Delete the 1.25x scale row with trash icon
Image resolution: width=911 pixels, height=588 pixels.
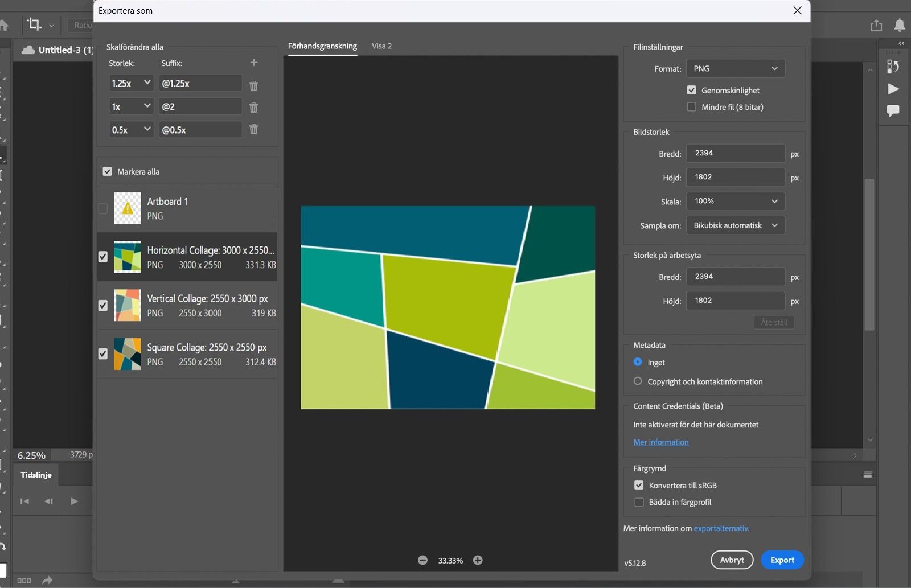[254, 85]
